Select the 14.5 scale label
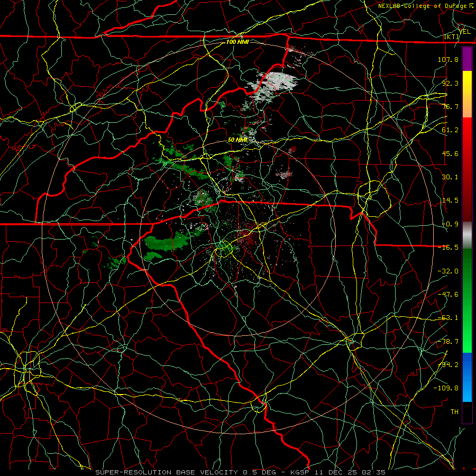476x476 pixels. coord(450,200)
